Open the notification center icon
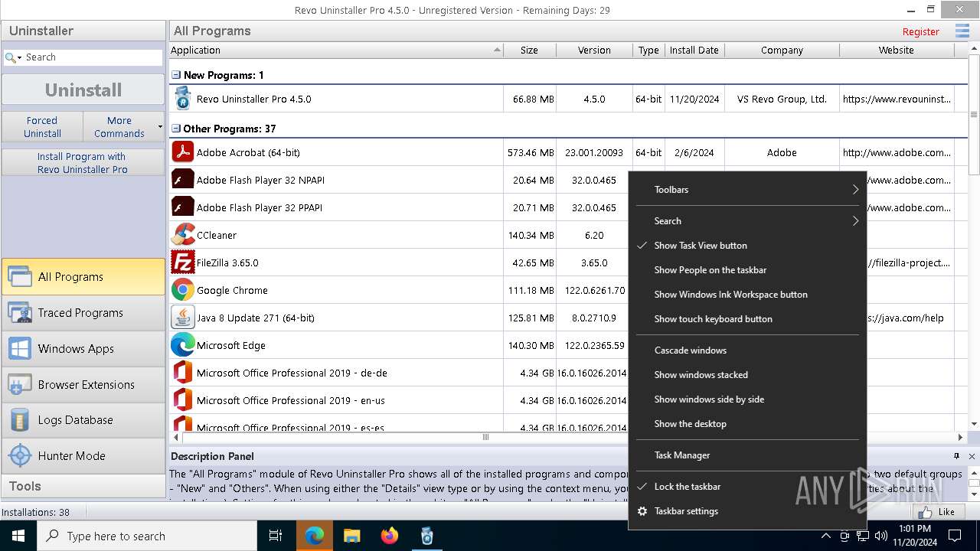The height and width of the screenshot is (551, 980). pyautogui.click(x=955, y=536)
